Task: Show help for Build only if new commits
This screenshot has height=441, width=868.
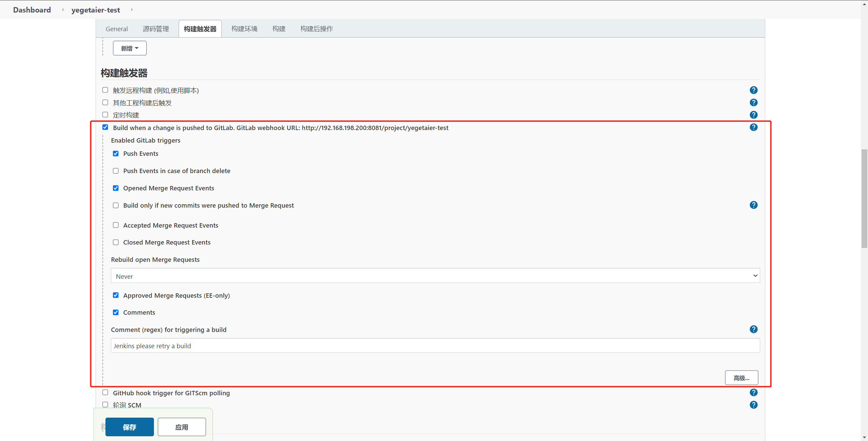Action: 753,205
